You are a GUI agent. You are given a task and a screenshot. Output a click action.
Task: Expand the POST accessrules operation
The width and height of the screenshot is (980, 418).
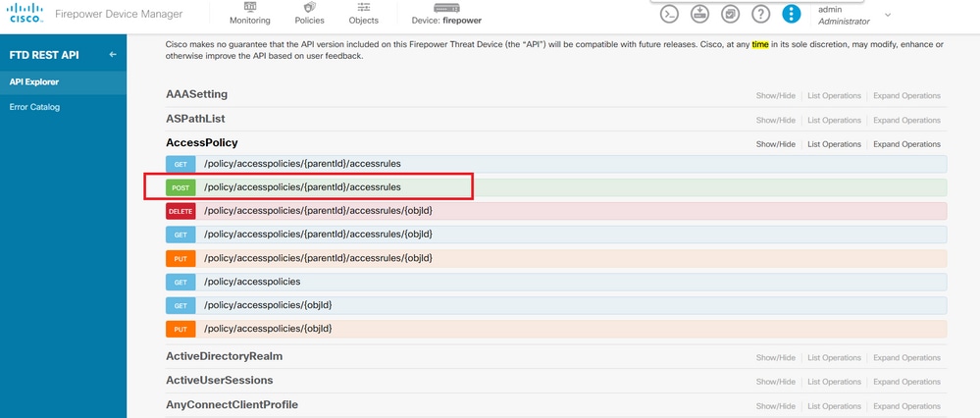[302, 186]
